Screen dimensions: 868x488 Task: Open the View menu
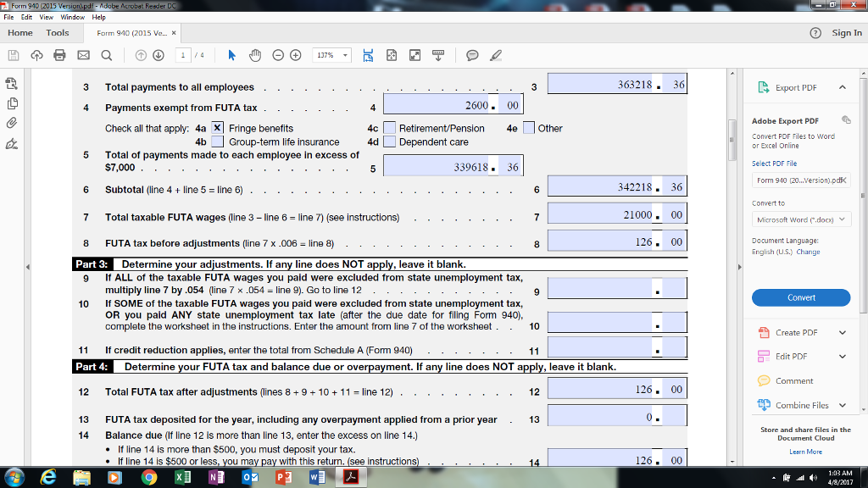[x=47, y=17]
